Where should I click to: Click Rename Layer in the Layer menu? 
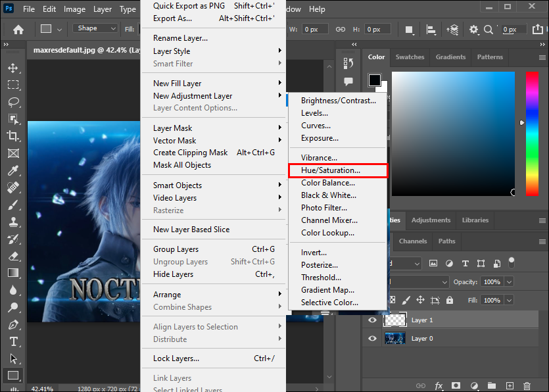pyautogui.click(x=180, y=38)
